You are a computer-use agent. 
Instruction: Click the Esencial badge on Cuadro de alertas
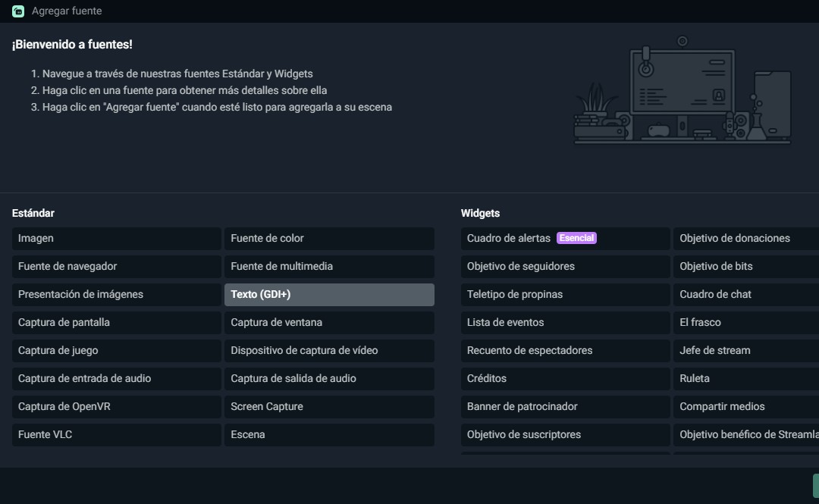(576, 237)
